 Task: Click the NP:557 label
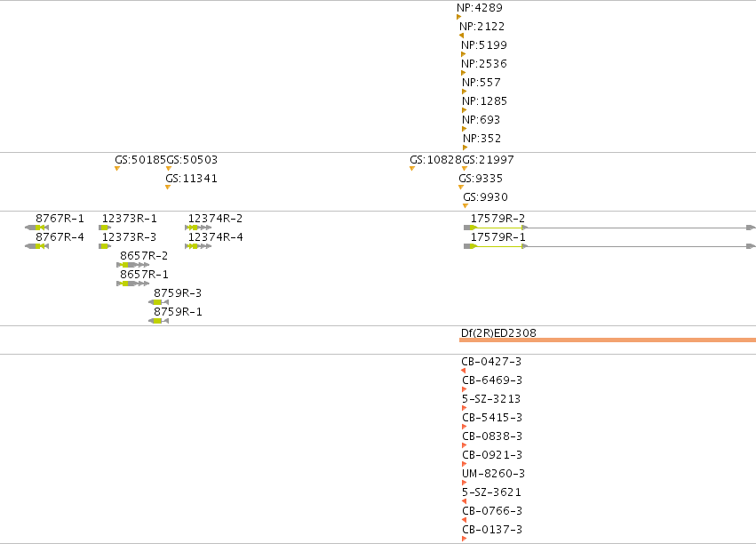(x=481, y=83)
